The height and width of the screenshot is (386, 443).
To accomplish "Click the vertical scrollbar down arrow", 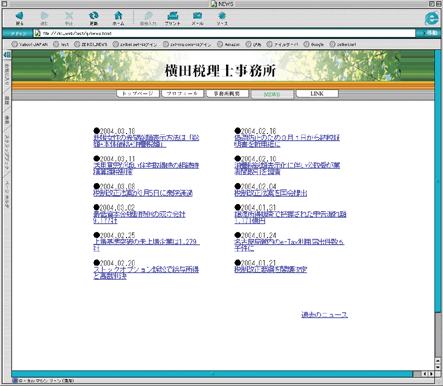I will (x=438, y=367).
